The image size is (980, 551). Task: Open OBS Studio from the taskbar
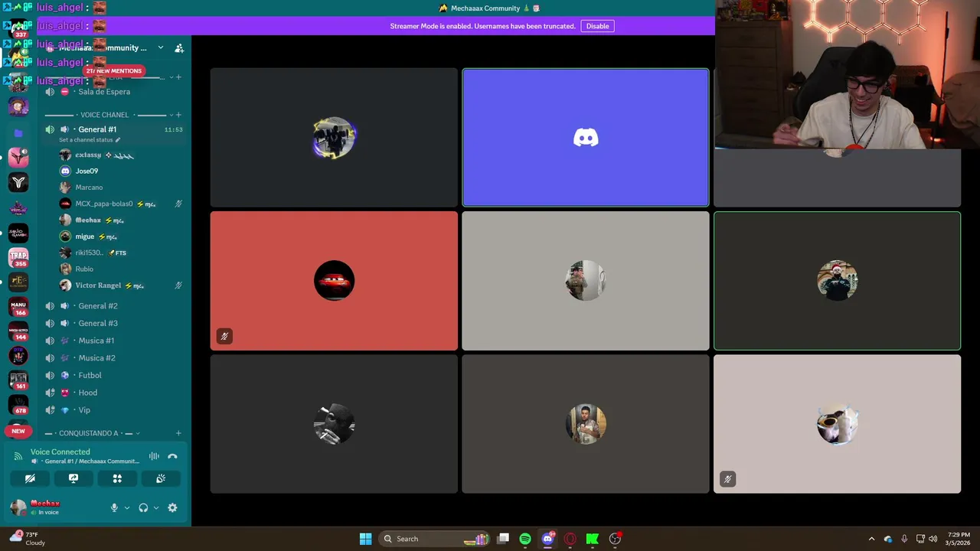click(x=615, y=539)
